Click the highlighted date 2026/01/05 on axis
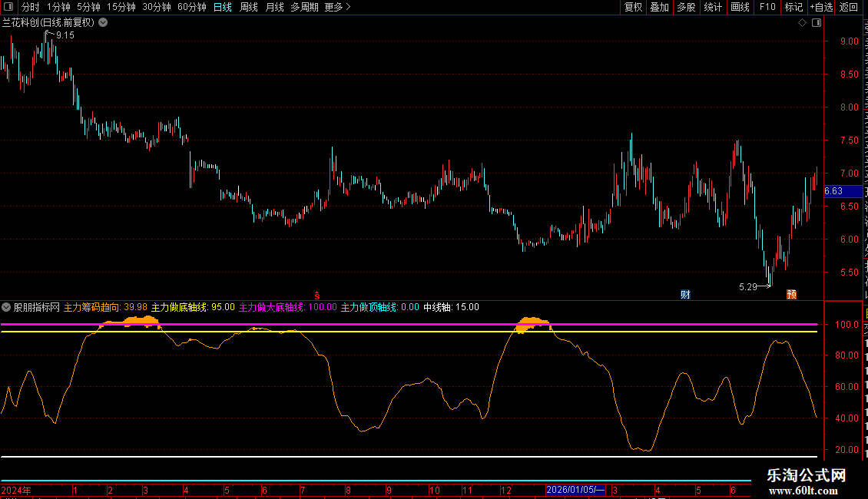Image resolution: width=868 pixels, height=499 pixels. [x=575, y=490]
